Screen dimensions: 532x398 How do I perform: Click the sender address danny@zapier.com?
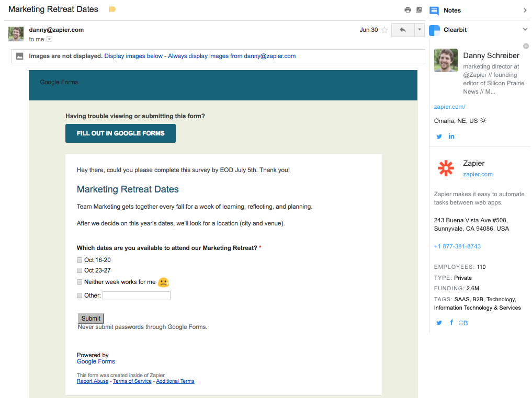[x=56, y=30]
